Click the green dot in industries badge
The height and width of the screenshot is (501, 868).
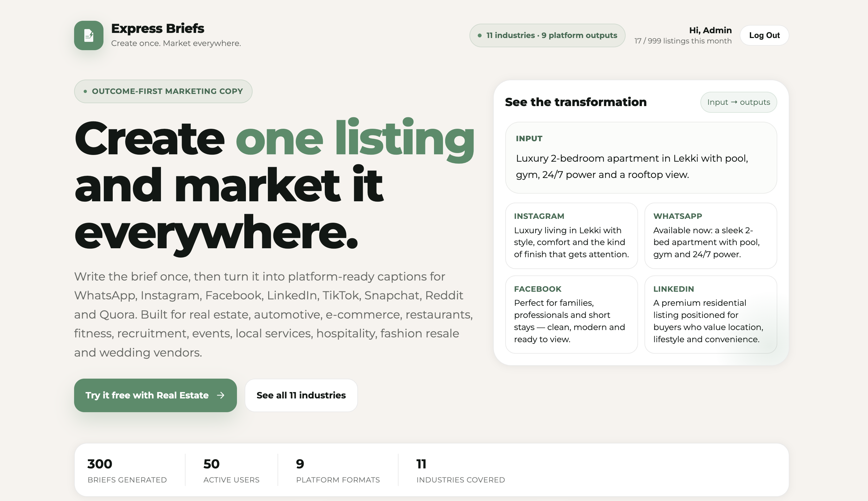(479, 35)
